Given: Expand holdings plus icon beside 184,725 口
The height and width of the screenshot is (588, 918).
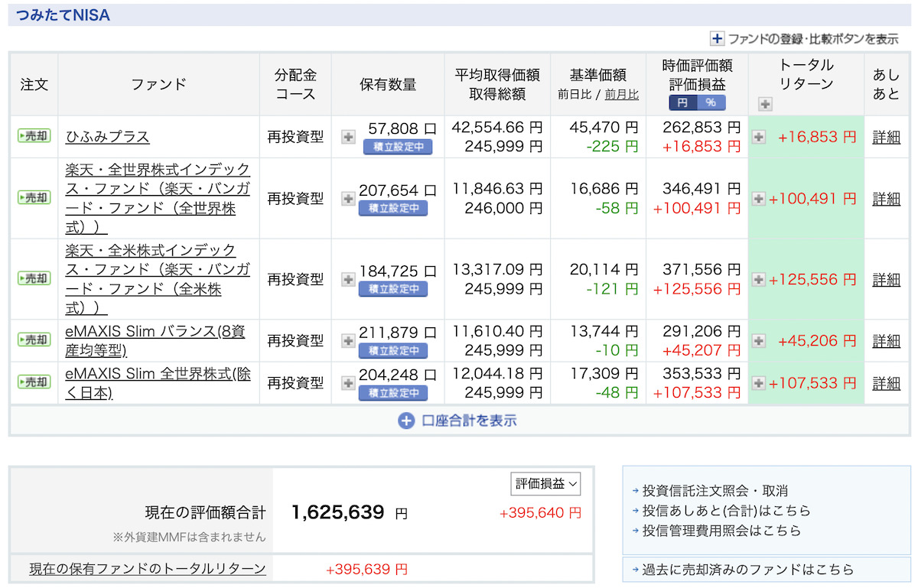Looking at the screenshot, I should [348, 279].
